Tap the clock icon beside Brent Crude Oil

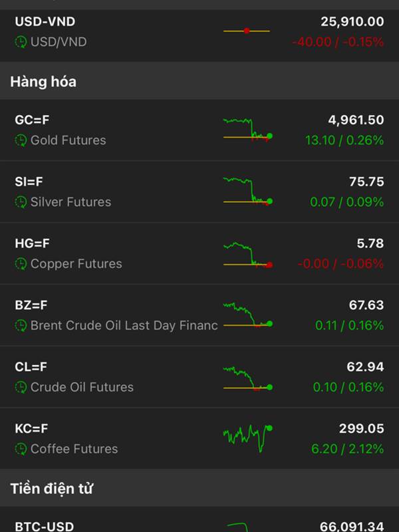21,326
